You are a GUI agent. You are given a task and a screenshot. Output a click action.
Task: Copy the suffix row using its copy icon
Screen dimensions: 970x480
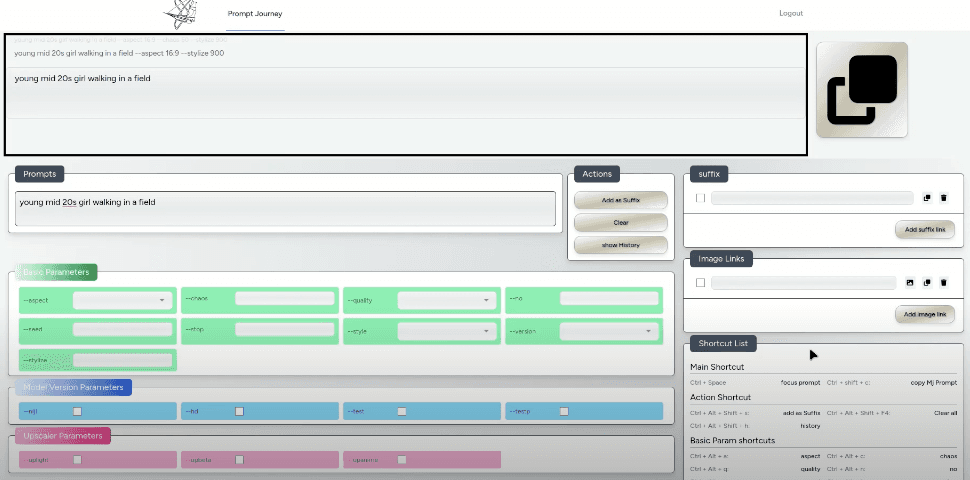point(927,198)
